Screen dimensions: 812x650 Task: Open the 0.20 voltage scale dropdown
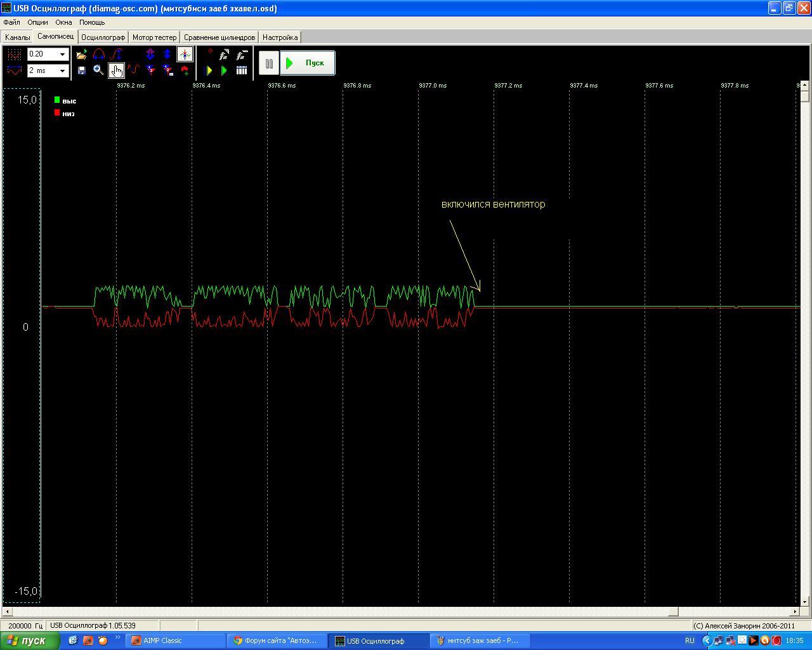(x=62, y=55)
